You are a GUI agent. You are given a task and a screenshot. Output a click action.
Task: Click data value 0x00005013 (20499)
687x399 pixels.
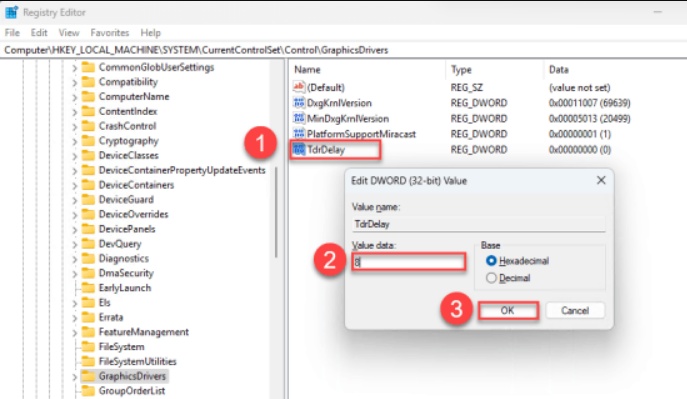pyautogui.click(x=589, y=119)
